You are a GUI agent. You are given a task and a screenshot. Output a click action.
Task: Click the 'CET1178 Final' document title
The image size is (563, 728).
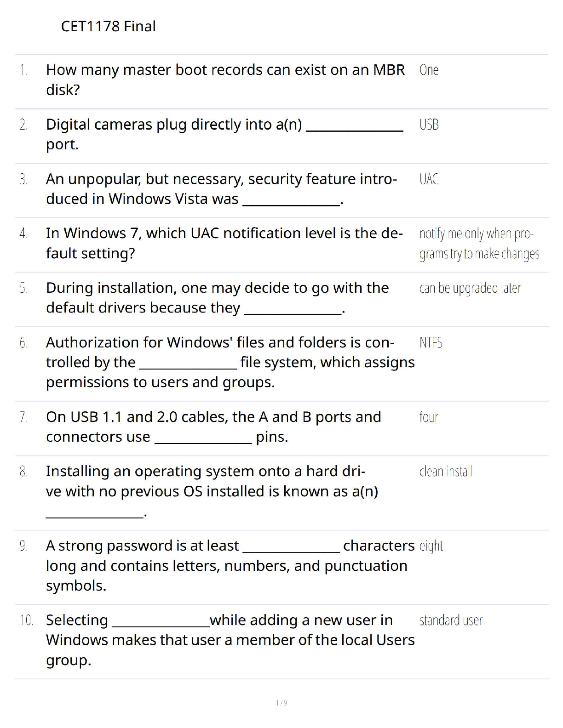108,26
